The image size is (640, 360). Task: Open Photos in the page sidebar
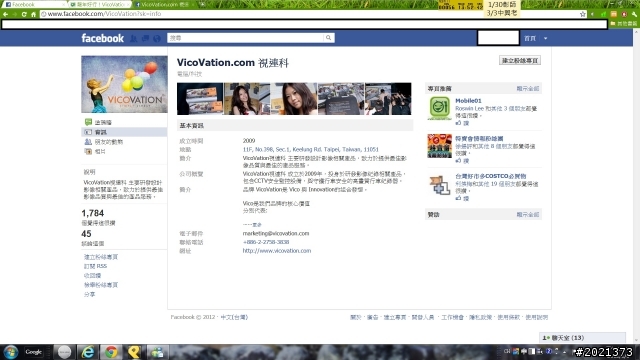[x=100, y=151]
